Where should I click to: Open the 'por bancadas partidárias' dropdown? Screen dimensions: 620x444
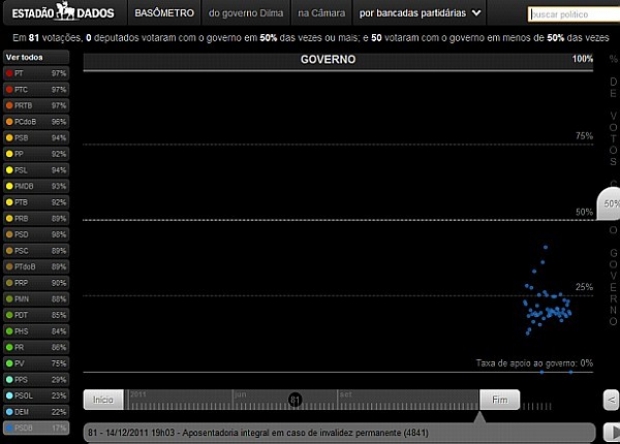[x=420, y=14]
